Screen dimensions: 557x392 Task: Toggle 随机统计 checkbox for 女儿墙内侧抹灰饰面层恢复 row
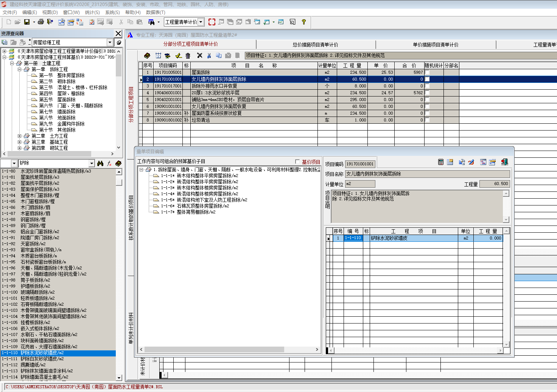coord(427,106)
